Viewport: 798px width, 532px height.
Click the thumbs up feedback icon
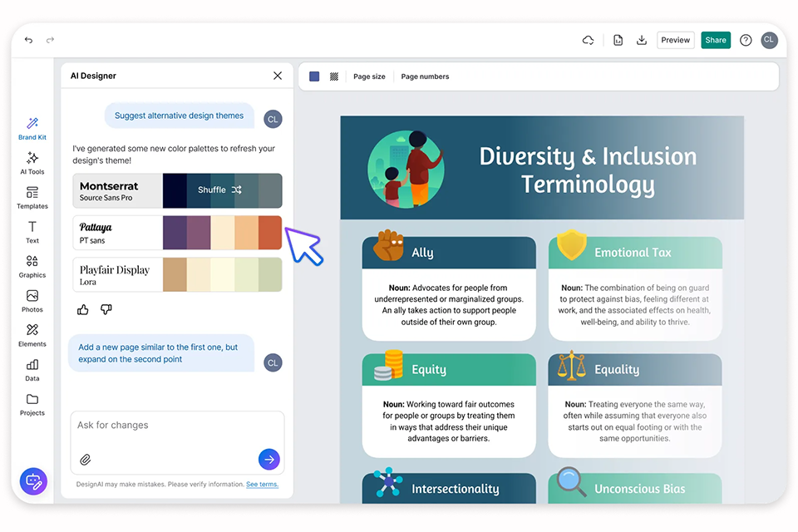tap(83, 309)
